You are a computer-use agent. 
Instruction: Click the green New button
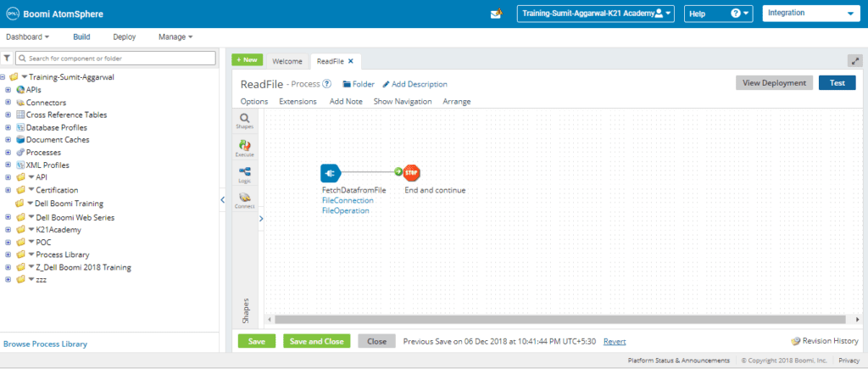point(247,60)
